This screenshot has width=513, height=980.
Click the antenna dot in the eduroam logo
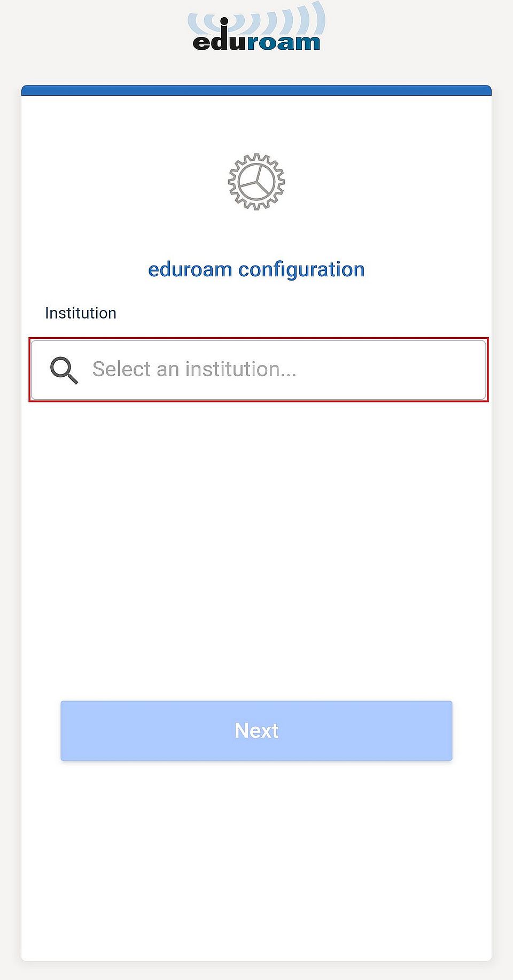[x=224, y=21]
